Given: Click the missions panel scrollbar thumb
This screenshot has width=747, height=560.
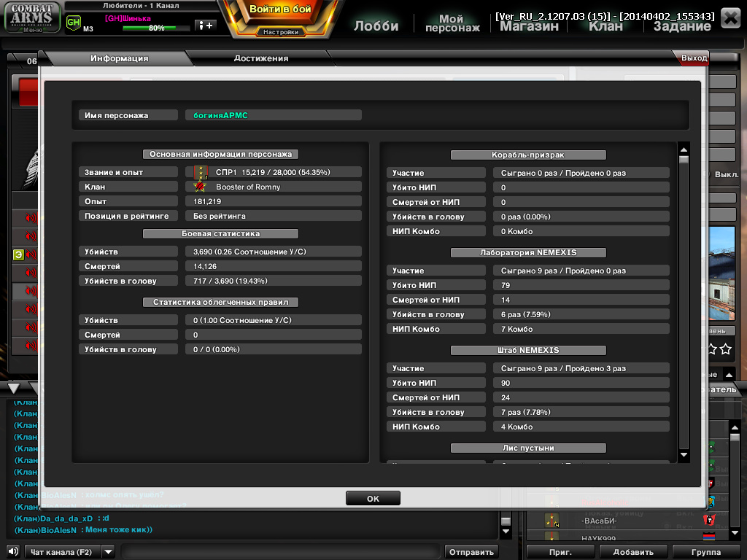Looking at the screenshot, I should [684, 160].
